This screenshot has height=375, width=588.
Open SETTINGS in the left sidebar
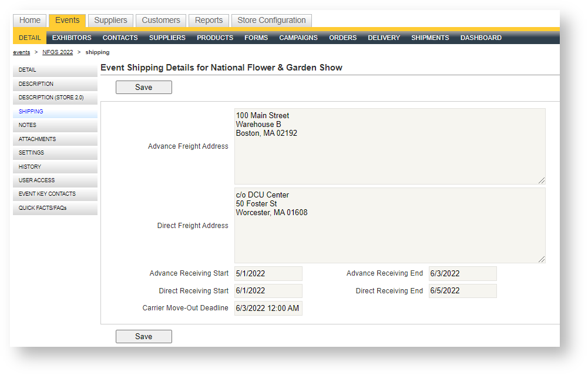click(x=55, y=153)
